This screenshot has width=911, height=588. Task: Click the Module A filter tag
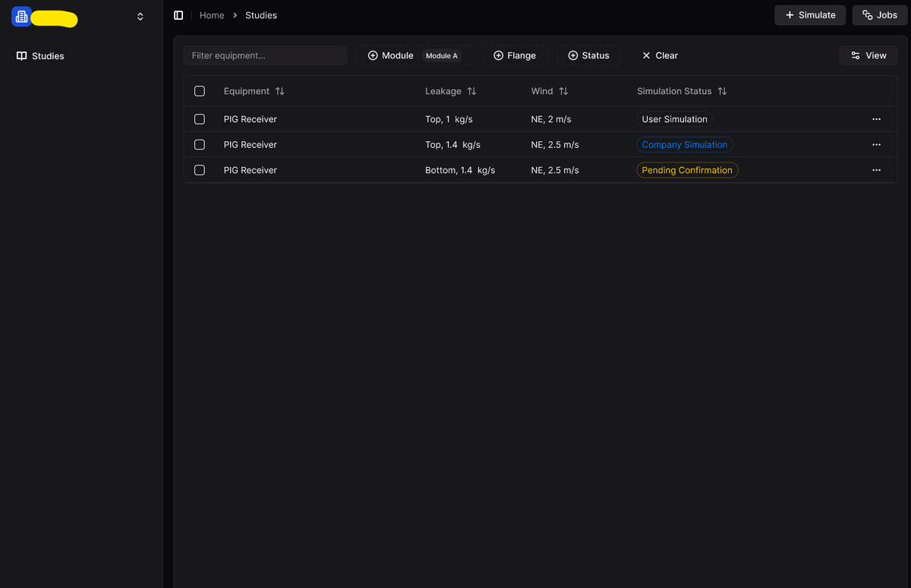[x=441, y=55]
